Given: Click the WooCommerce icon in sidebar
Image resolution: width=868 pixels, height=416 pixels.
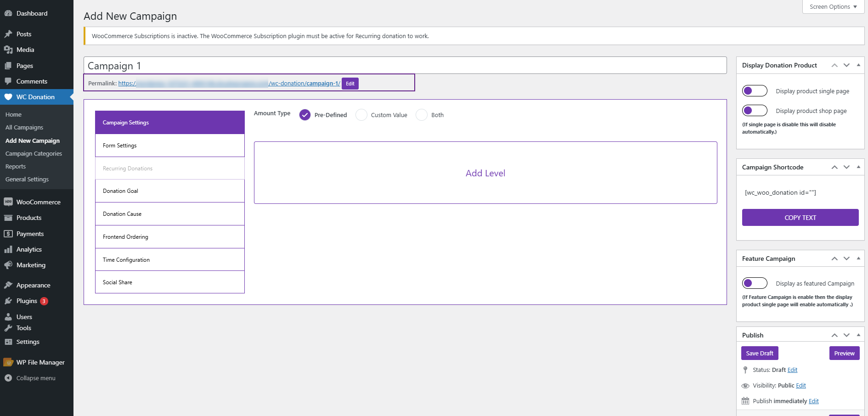Looking at the screenshot, I should pos(8,202).
